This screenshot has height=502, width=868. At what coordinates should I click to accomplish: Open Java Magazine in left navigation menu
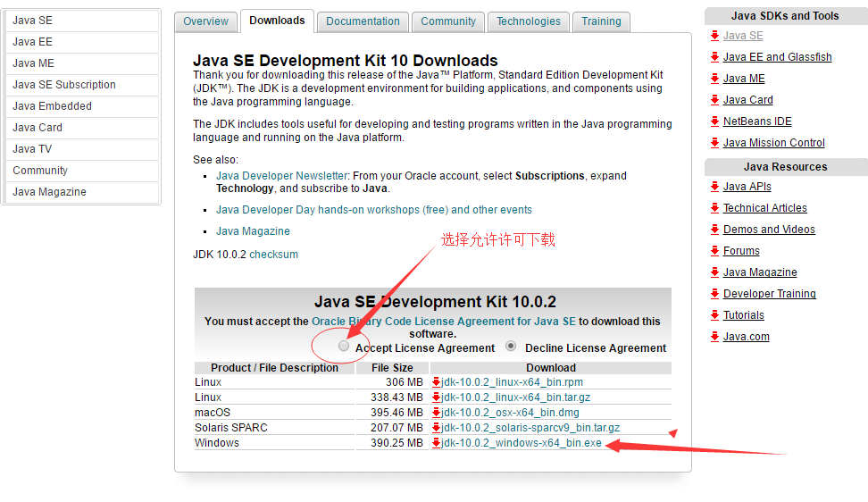[x=81, y=192]
